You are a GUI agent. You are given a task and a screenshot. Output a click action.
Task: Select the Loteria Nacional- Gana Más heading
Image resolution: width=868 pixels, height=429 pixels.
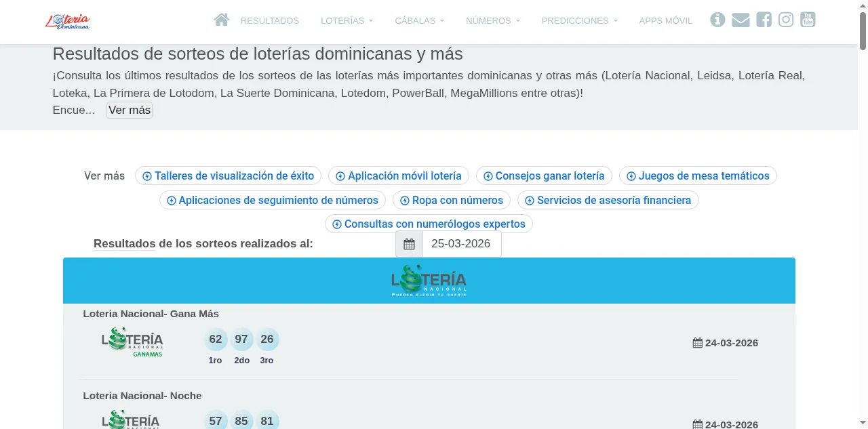pyautogui.click(x=151, y=314)
